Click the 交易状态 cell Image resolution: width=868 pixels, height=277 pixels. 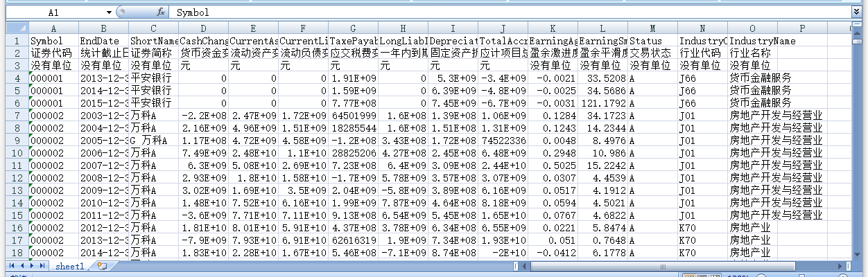(652, 53)
